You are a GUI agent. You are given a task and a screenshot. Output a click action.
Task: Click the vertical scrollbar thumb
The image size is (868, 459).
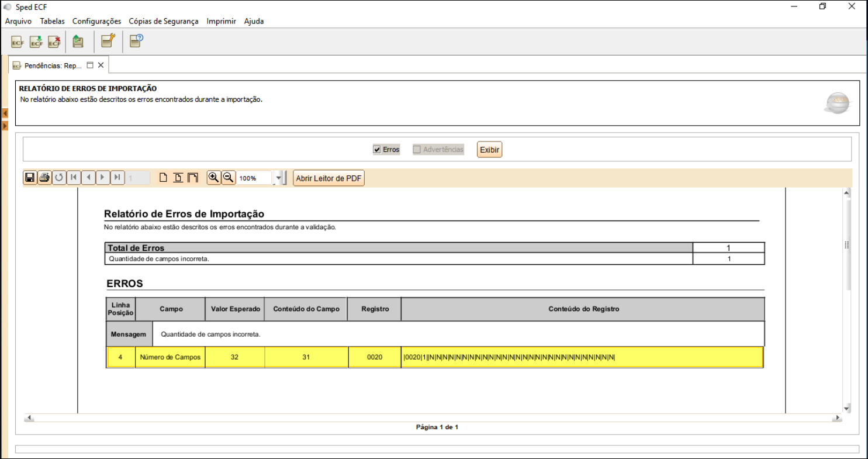click(847, 245)
